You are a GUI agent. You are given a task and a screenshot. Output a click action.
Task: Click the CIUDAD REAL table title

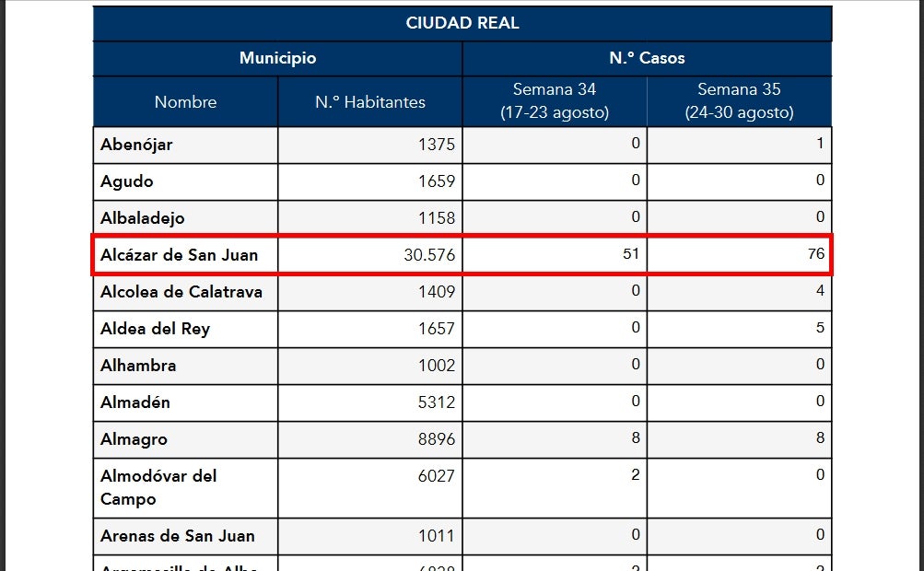click(462, 23)
